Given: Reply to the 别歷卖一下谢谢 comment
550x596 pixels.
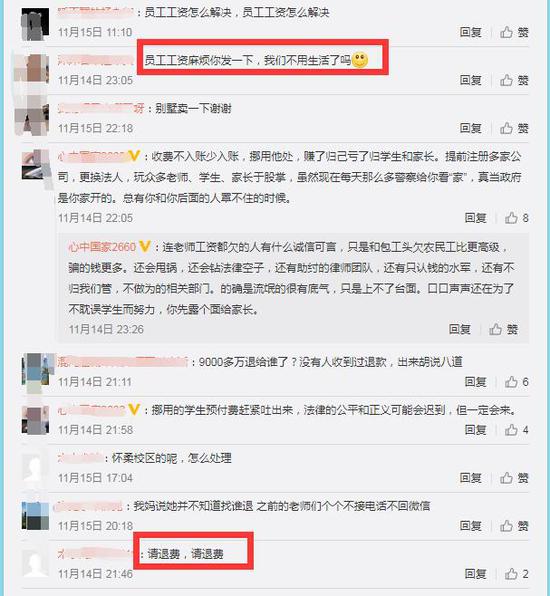Looking at the screenshot, I should (471, 128).
